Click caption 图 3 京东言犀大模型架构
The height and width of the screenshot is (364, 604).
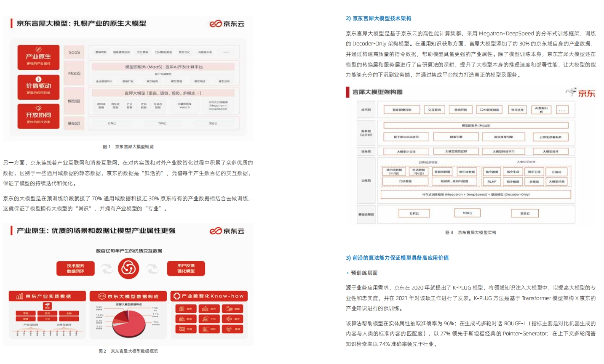point(470,232)
